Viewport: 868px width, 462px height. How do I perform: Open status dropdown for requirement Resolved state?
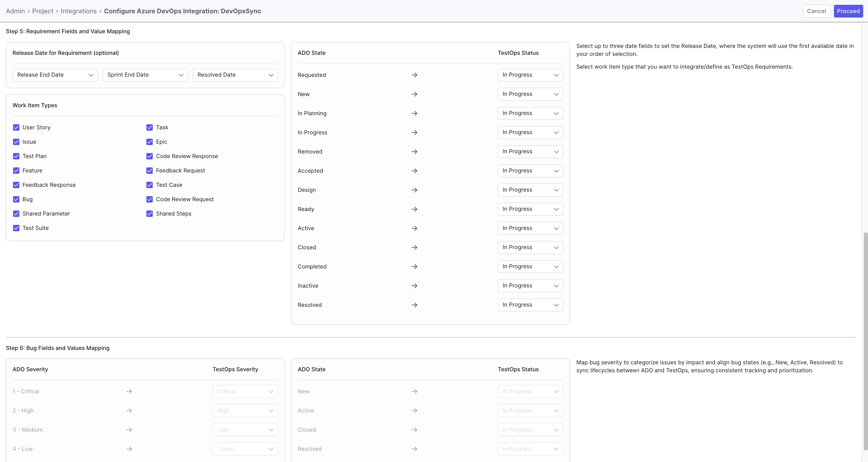(x=530, y=305)
